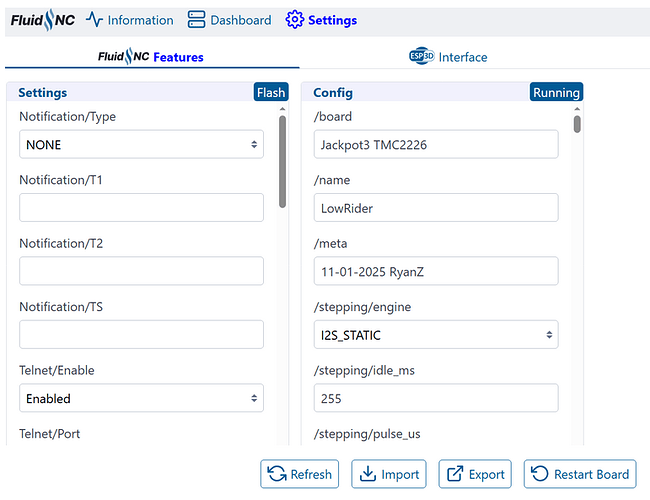This screenshot has height=500, width=650.
Task: Click the /name field containing LowRider
Action: [436, 207]
